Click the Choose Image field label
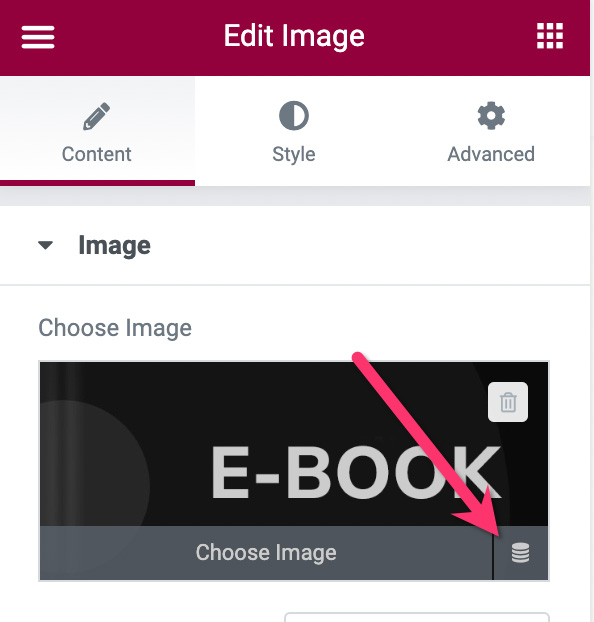Viewport: 594px width, 622px height. [x=115, y=328]
